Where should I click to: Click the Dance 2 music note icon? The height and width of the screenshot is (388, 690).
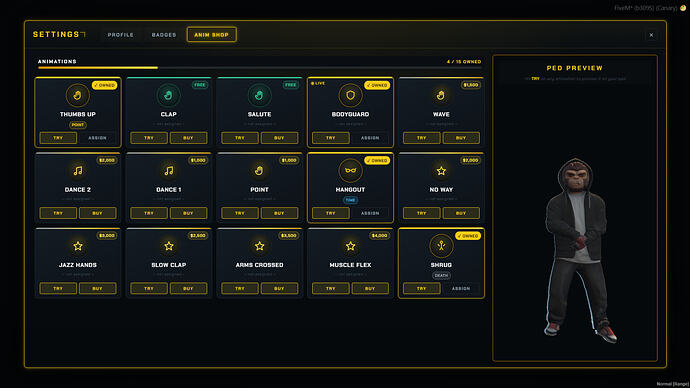pyautogui.click(x=77, y=171)
